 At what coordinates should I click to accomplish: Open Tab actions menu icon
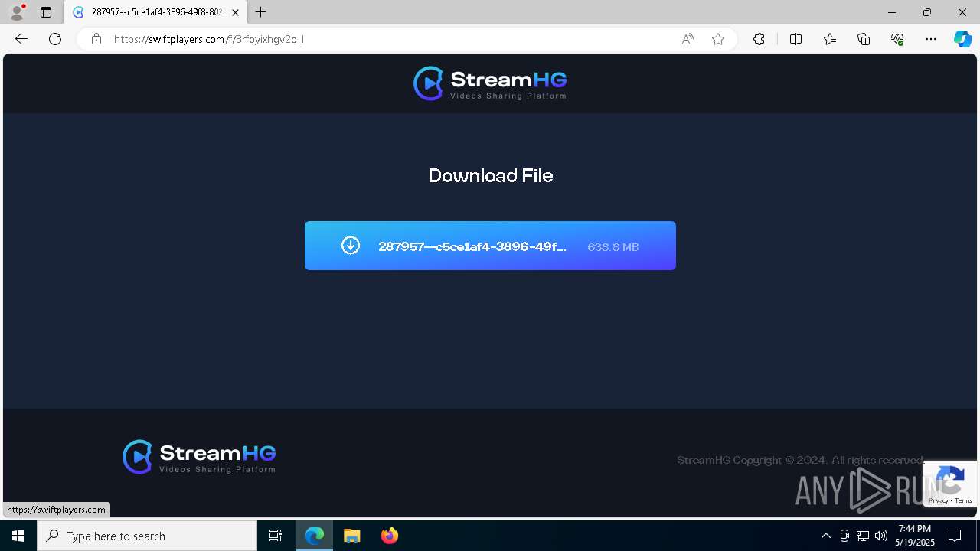coord(46,12)
